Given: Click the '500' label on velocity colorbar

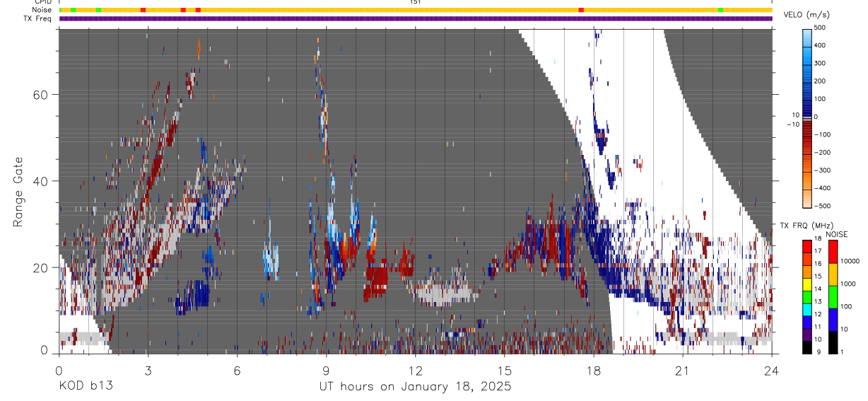Looking at the screenshot, I should tap(820, 28).
